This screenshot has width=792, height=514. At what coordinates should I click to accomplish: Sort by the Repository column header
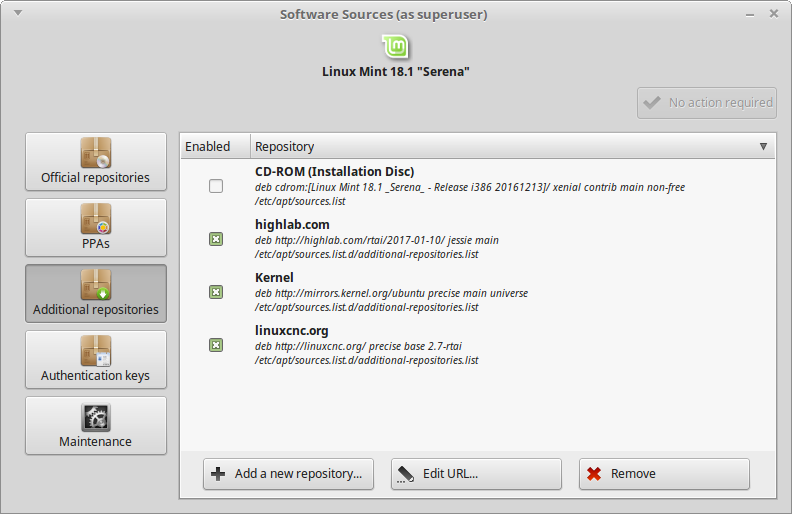pos(512,146)
